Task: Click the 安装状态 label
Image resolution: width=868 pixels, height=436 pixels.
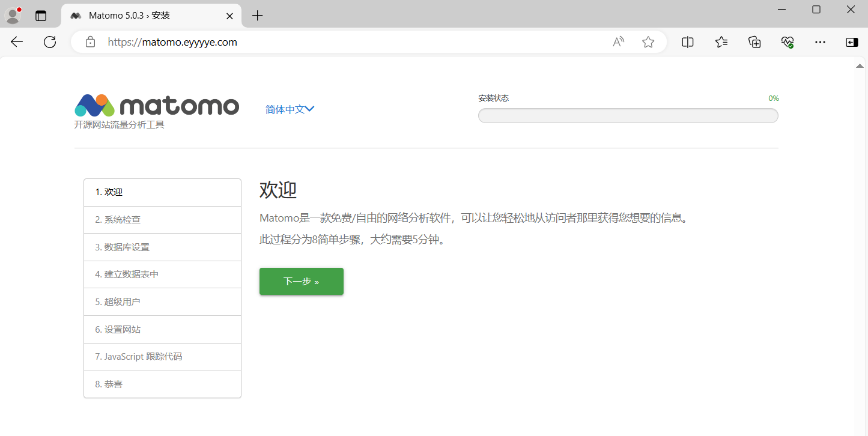Action: click(x=493, y=98)
